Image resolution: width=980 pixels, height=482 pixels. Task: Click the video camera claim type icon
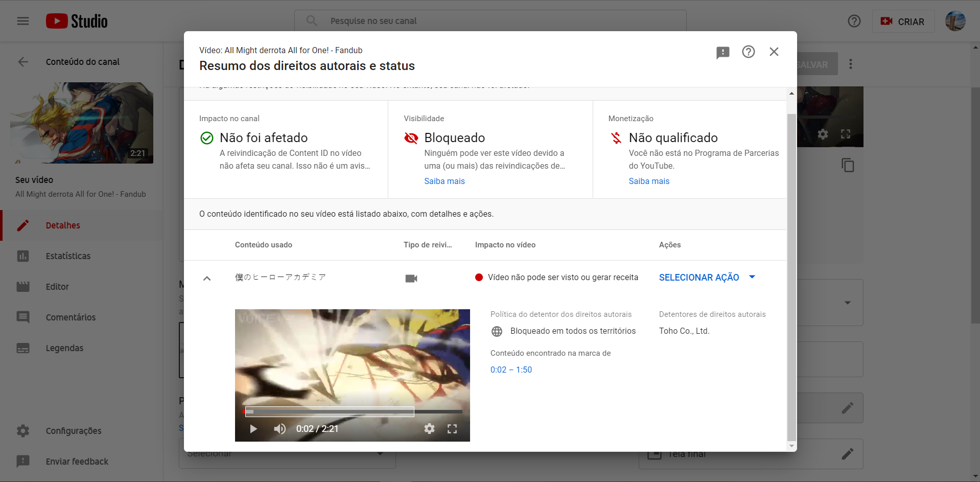pyautogui.click(x=411, y=279)
